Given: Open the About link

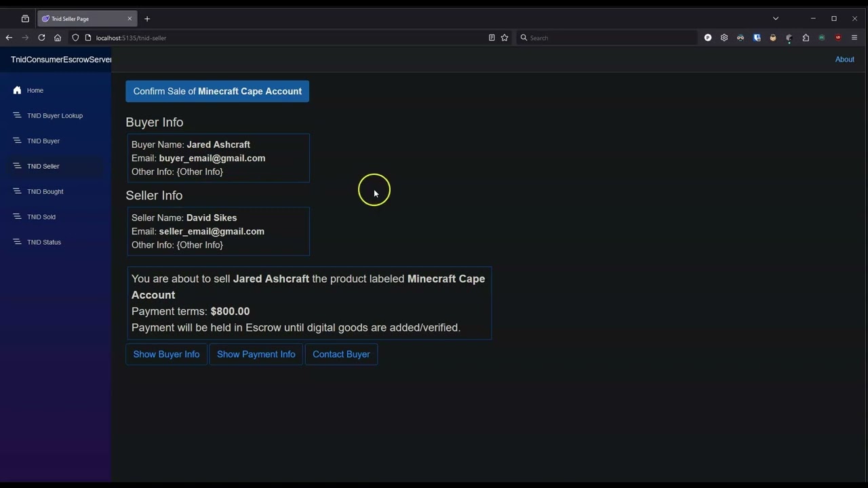Looking at the screenshot, I should (845, 60).
